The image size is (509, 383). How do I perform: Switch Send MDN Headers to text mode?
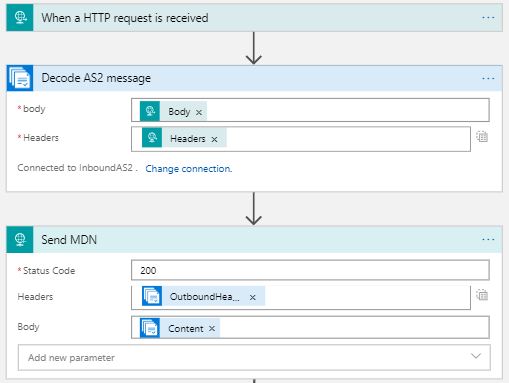[482, 295]
